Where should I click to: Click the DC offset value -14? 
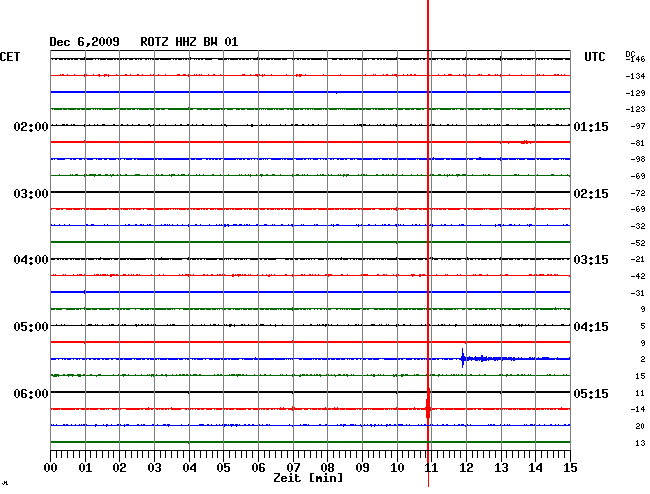coord(638,409)
